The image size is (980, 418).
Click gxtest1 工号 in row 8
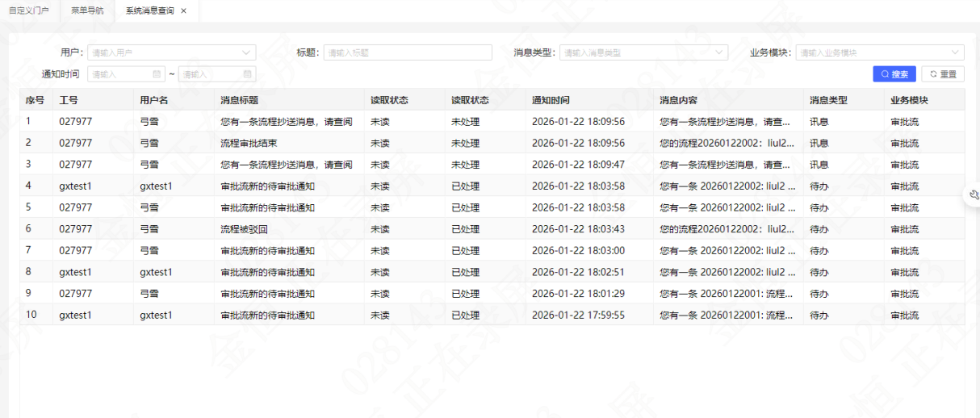point(75,272)
